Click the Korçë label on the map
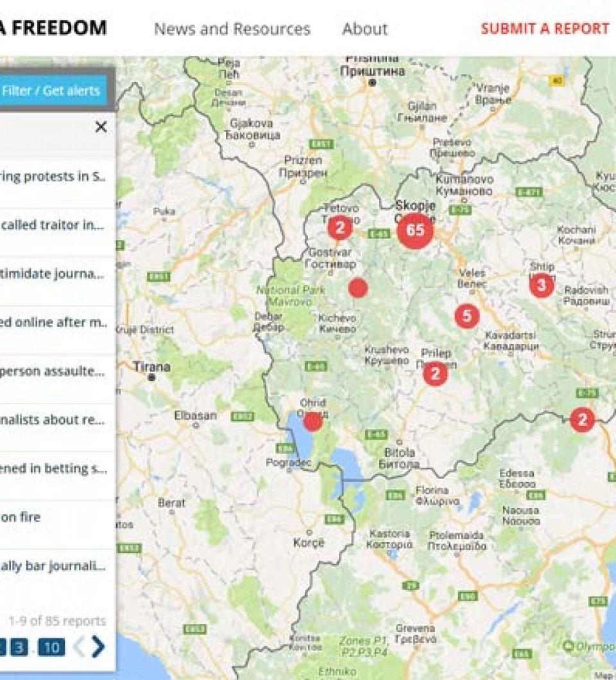Image resolution: width=616 pixels, height=680 pixels. 309,543
